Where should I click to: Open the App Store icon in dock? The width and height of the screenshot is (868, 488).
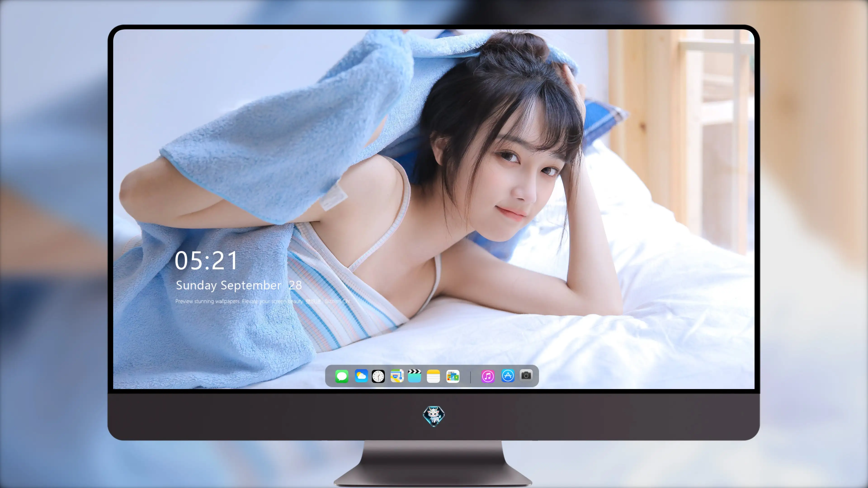tap(507, 375)
